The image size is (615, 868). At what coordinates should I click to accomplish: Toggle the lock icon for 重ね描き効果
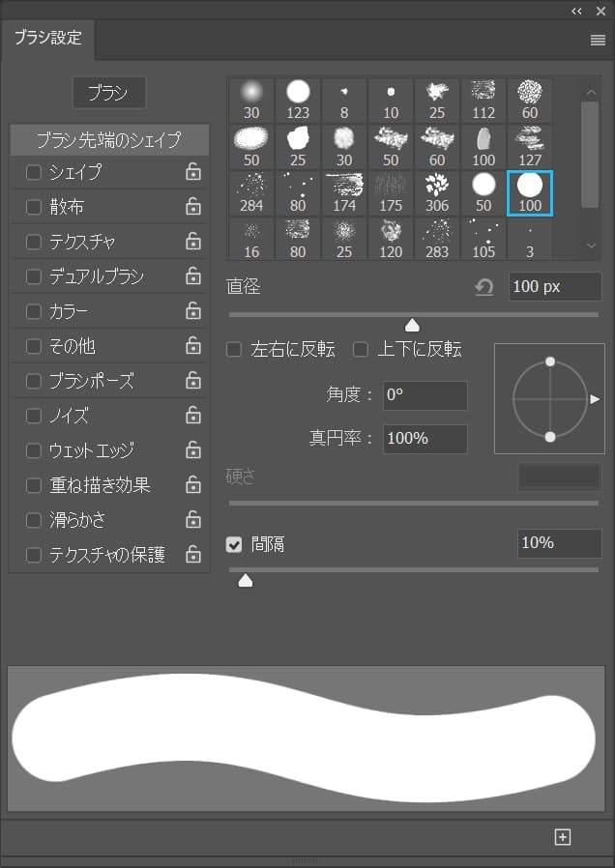click(x=192, y=484)
